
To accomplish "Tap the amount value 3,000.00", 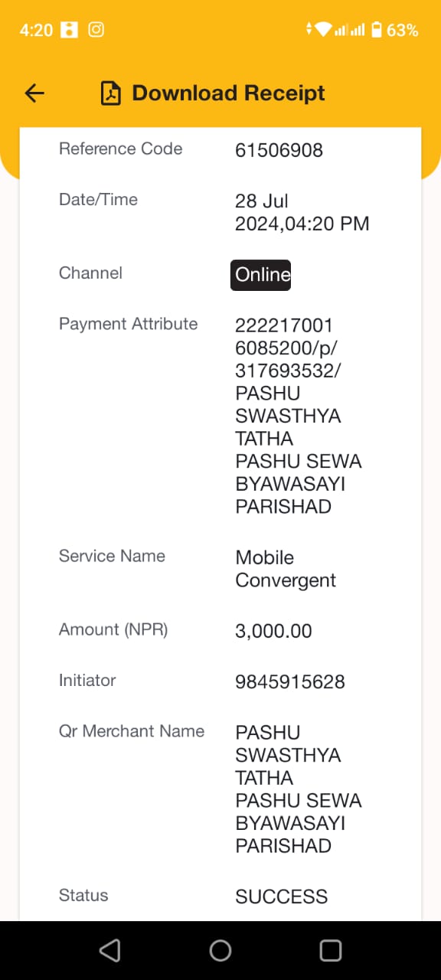I will pos(274,631).
